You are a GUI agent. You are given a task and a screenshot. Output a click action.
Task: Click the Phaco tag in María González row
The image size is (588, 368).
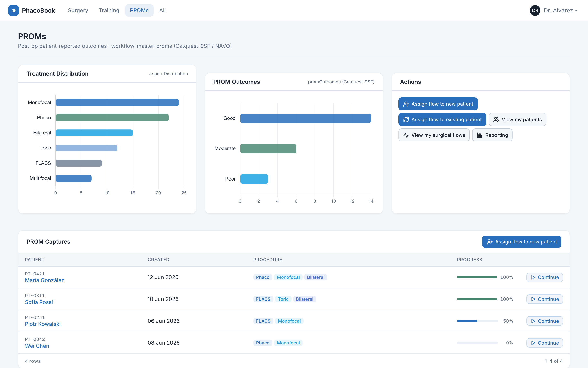(x=263, y=277)
